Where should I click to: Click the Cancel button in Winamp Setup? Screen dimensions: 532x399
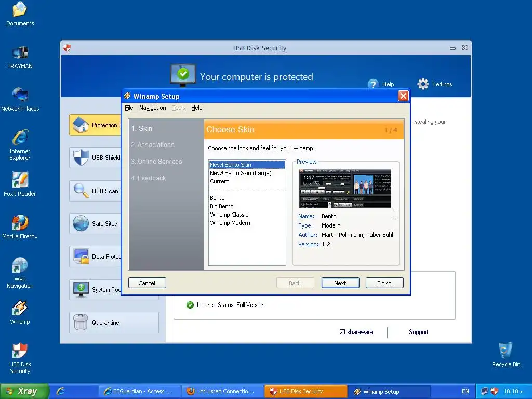click(x=147, y=283)
